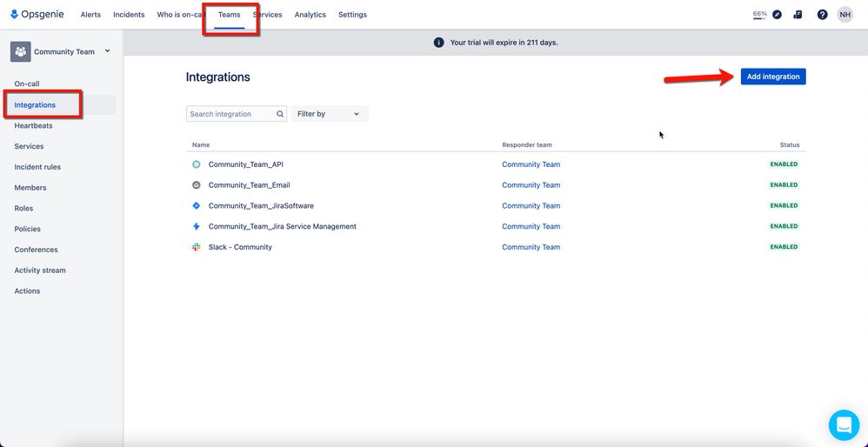This screenshot has height=447, width=868.
Task: Open the Community_Team_JiraSoftware integration
Action: point(261,206)
